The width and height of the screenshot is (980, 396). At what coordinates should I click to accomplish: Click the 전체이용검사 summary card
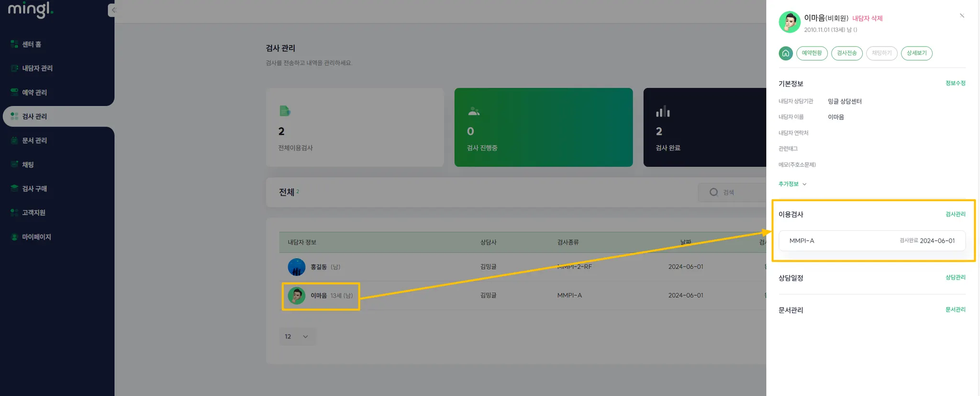(x=355, y=127)
